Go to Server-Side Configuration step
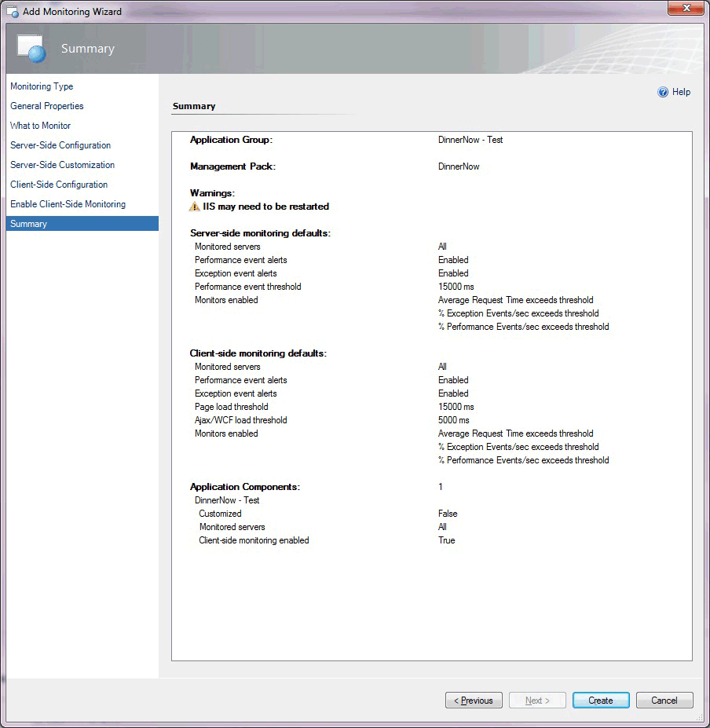The image size is (710, 728). [60, 145]
